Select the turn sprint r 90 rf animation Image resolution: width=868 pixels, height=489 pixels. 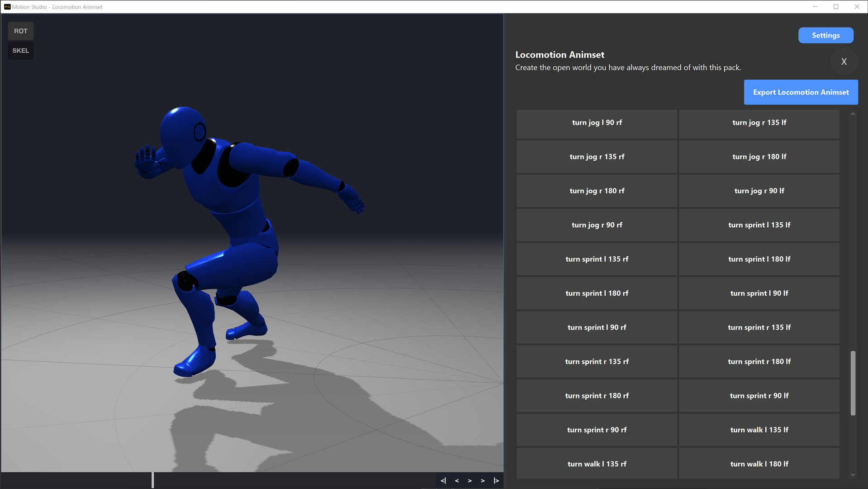596,430
